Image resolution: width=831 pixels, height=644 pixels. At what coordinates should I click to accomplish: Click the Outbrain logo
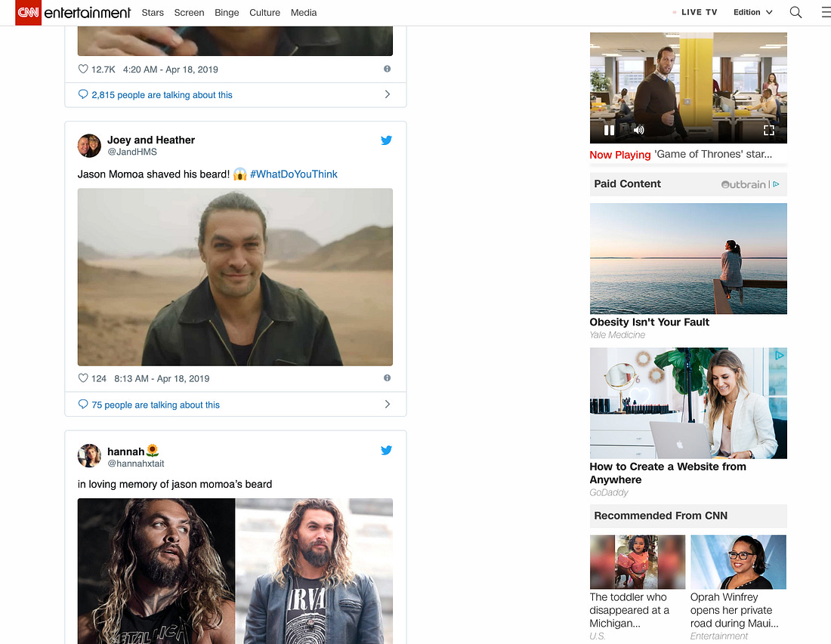pyautogui.click(x=743, y=184)
